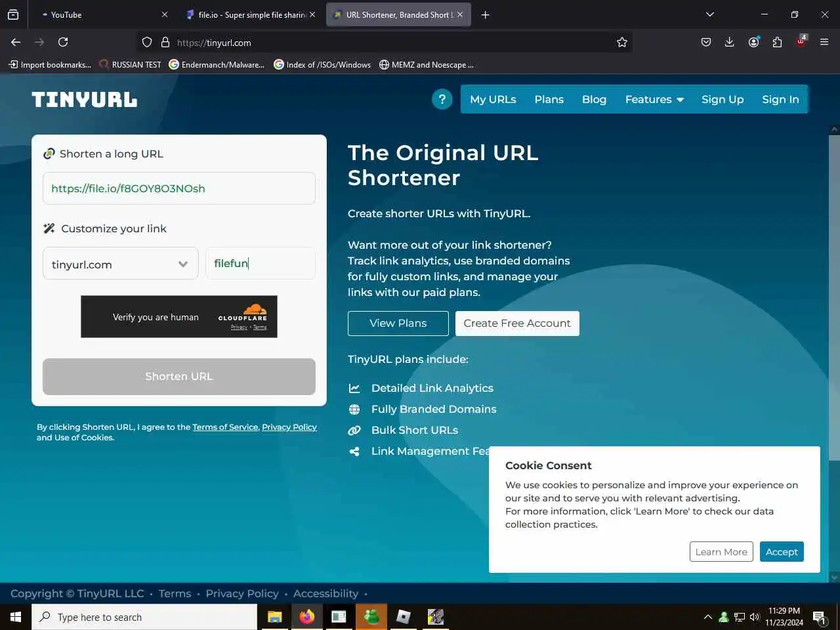Open the Firefox hamburger menu
This screenshot has height=630, width=840.
(x=824, y=42)
